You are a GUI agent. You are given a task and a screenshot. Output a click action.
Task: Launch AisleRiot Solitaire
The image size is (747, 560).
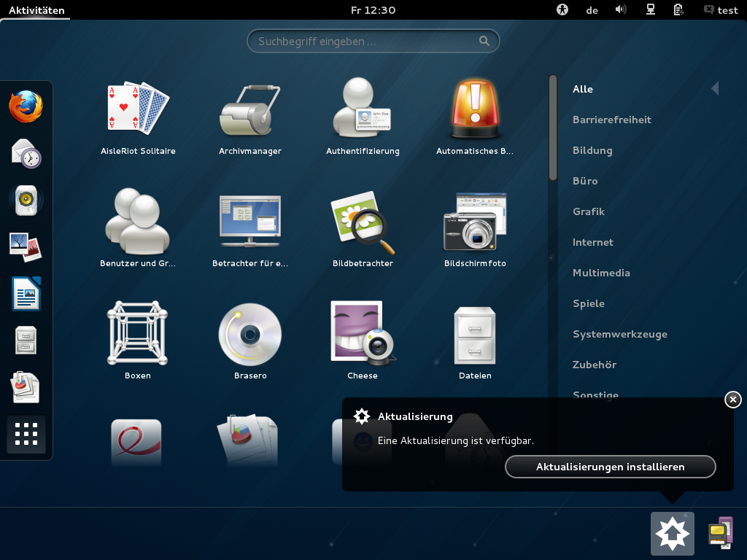click(x=138, y=117)
